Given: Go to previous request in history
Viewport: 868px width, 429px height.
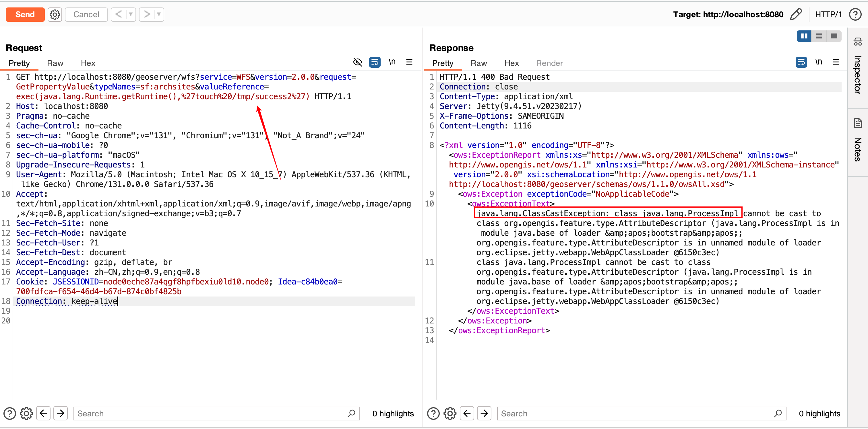Looking at the screenshot, I should 118,14.
